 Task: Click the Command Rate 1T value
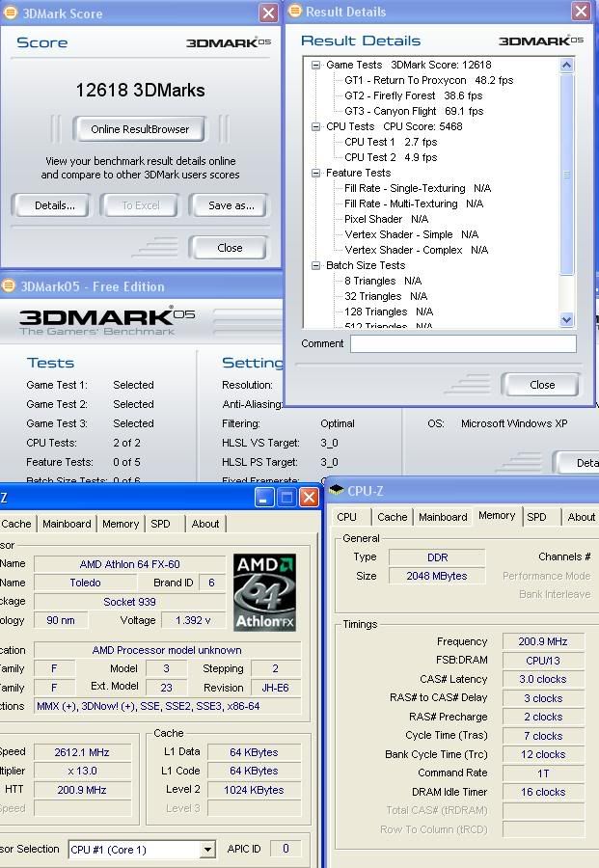click(x=542, y=773)
